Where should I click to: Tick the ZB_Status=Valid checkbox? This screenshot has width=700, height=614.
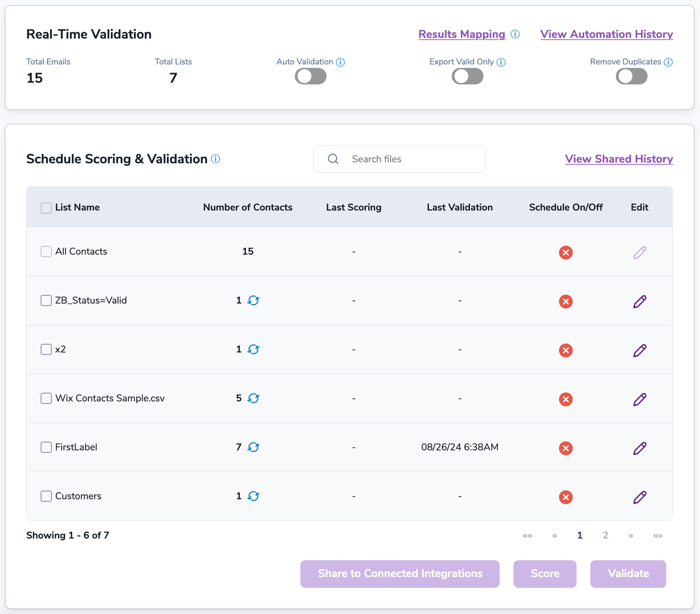click(x=46, y=300)
